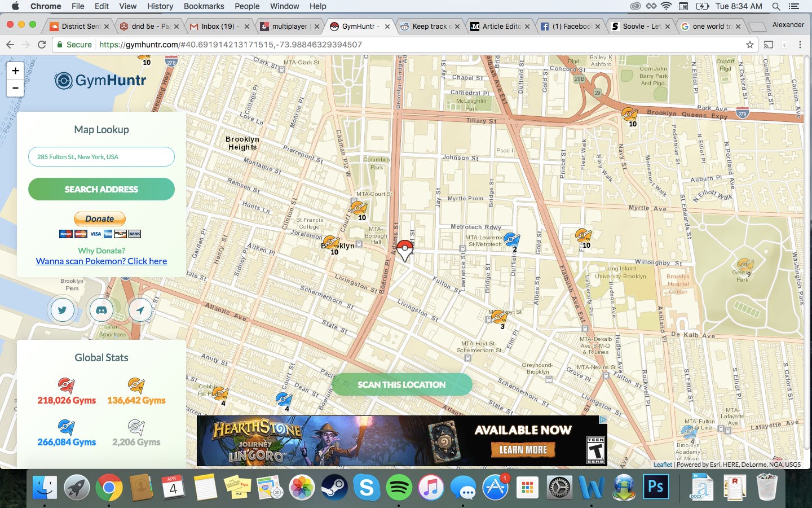Select the blue gym marker near MTA-Lawrence St
The width and height of the screenshot is (812, 508).
[x=511, y=240]
